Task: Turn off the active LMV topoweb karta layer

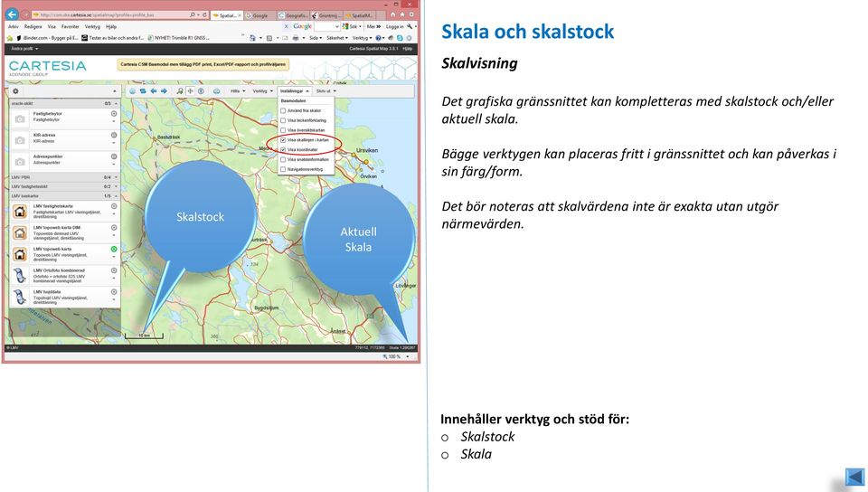Action: (x=114, y=249)
